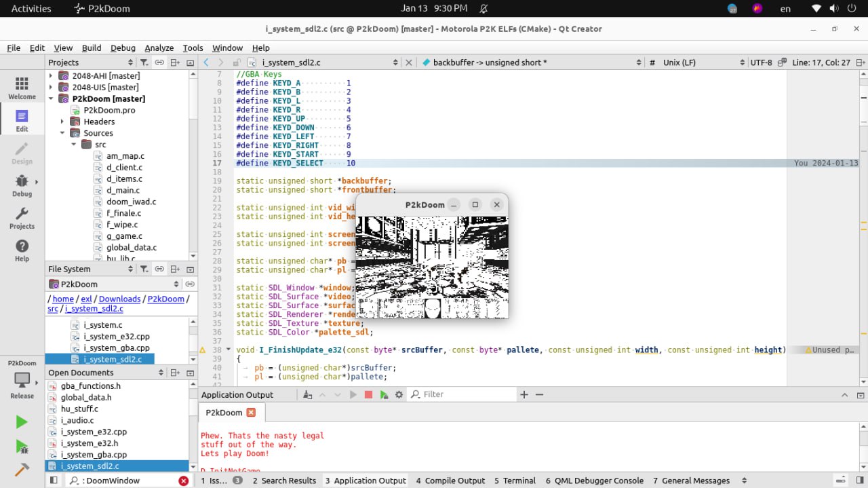Open Application Output settings gear
This screenshot has width=868, height=488.
pos(399,394)
